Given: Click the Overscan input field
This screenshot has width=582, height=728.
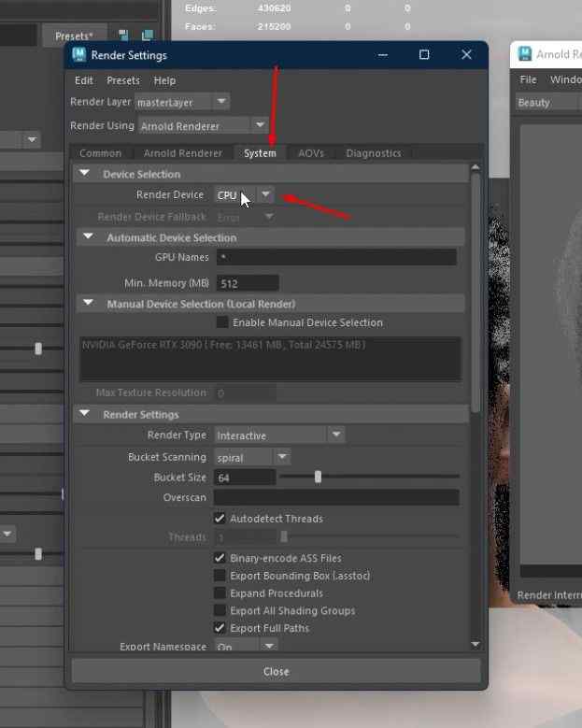Looking at the screenshot, I should [x=336, y=497].
